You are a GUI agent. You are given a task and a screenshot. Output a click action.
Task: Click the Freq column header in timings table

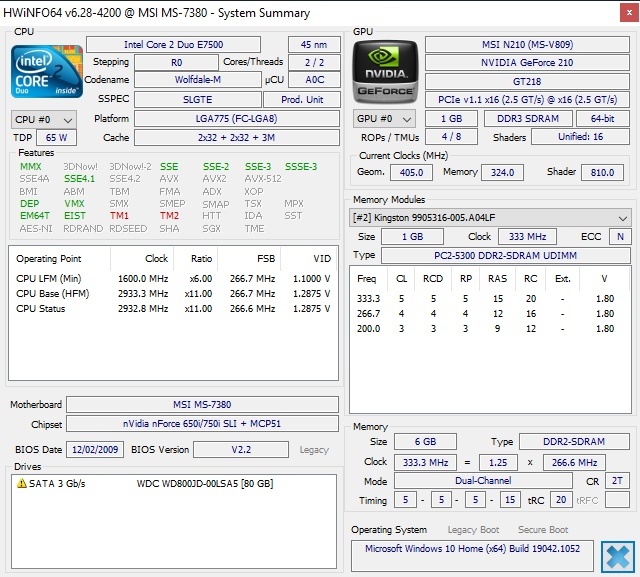tap(367, 279)
